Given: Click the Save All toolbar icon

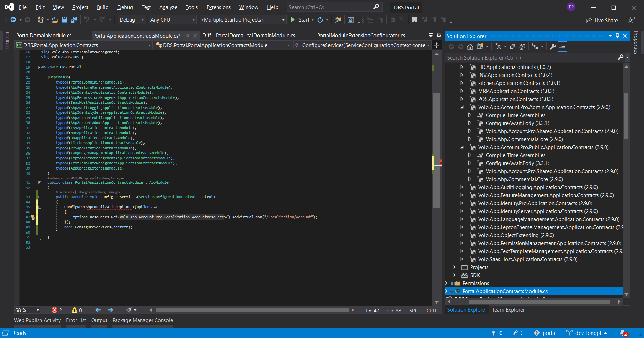Looking at the screenshot, I should 74,20.
